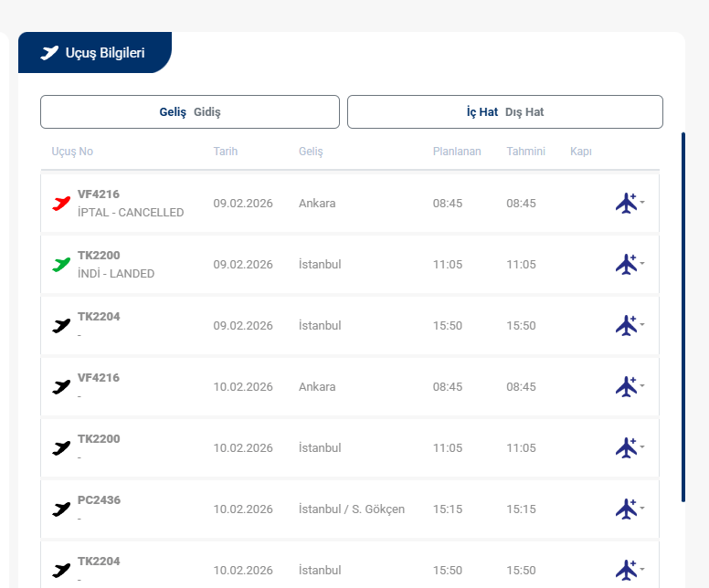Image resolution: width=709 pixels, height=588 pixels.
Task: Click the track-flight plane icon in PC2436 row
Action: pyautogui.click(x=626, y=509)
